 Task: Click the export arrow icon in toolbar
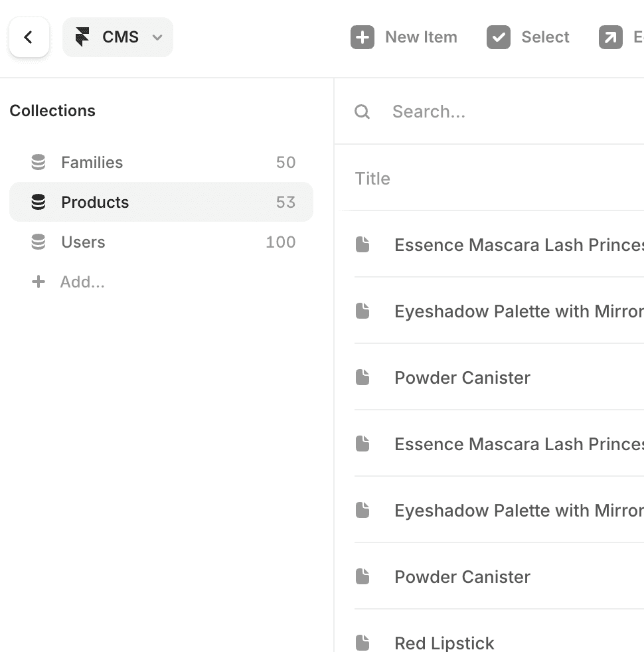coord(610,37)
